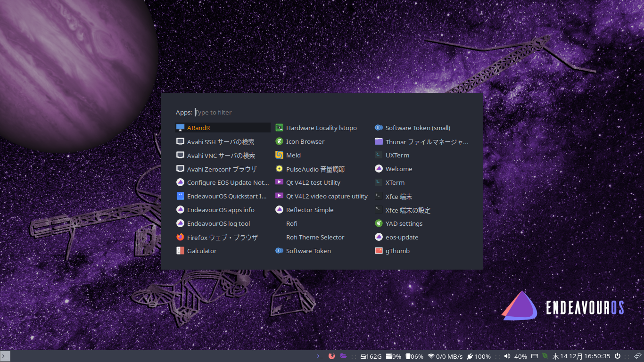Click the green leaf icon in panel
The width and height of the screenshot is (644, 362).
coord(545,356)
